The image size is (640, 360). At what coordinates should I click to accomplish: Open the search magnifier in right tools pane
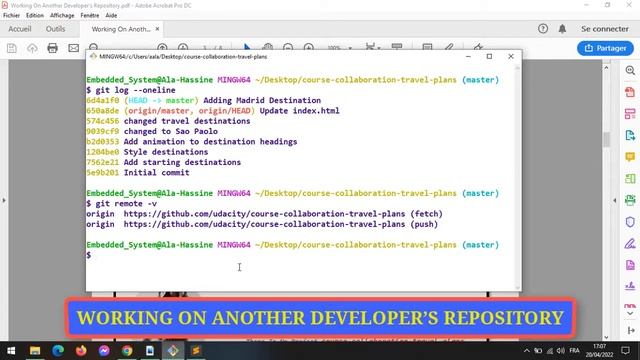[630, 71]
